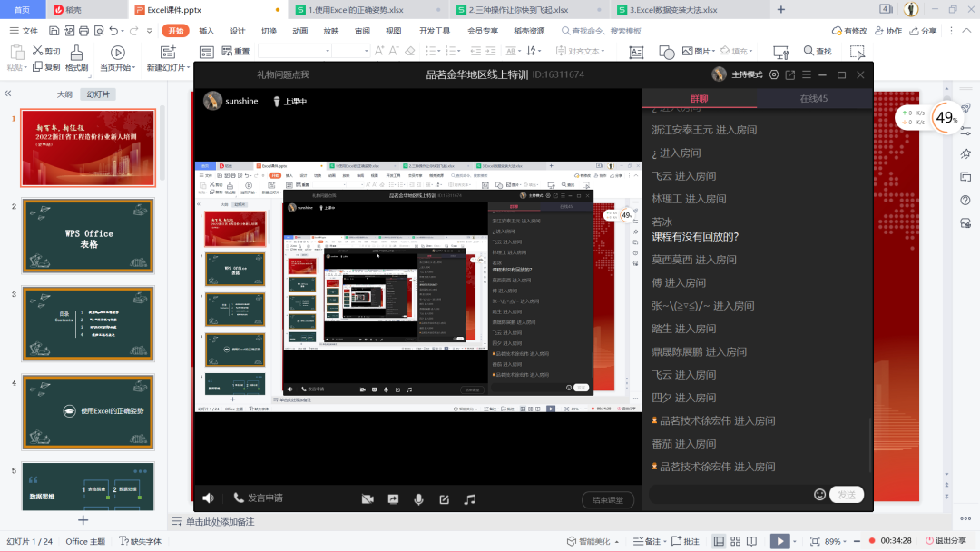980x552 pixels.
Task: Decrease font size with the smaller A icon
Action: [x=394, y=51]
